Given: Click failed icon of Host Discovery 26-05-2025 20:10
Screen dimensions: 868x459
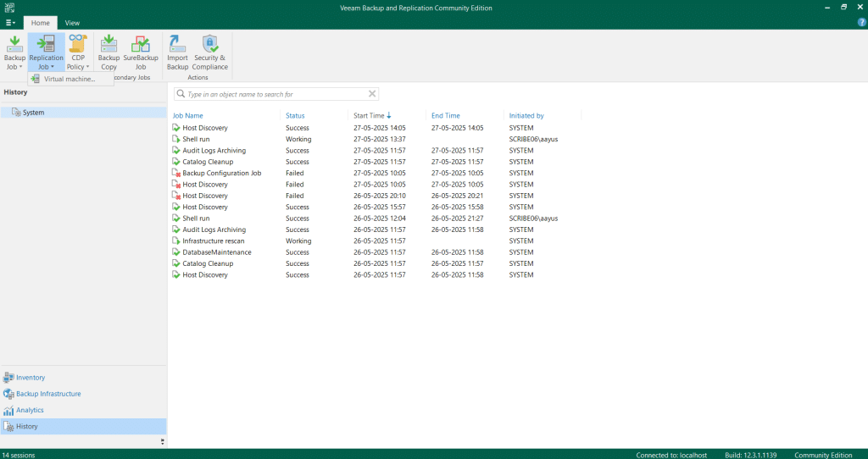Looking at the screenshot, I should tap(176, 196).
